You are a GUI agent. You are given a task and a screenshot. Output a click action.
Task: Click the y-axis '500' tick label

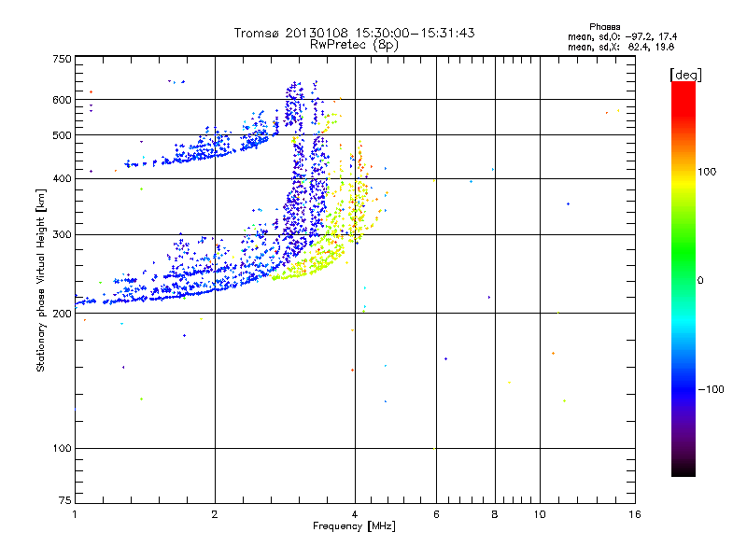click(x=62, y=135)
